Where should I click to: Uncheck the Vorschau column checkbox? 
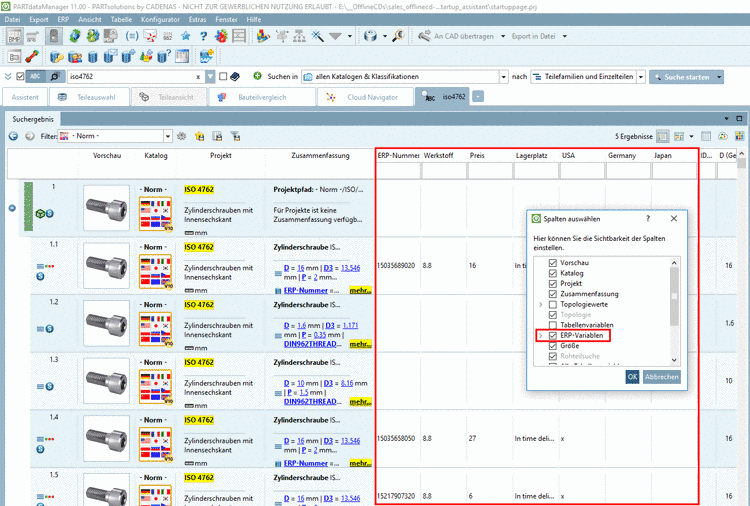(x=552, y=263)
